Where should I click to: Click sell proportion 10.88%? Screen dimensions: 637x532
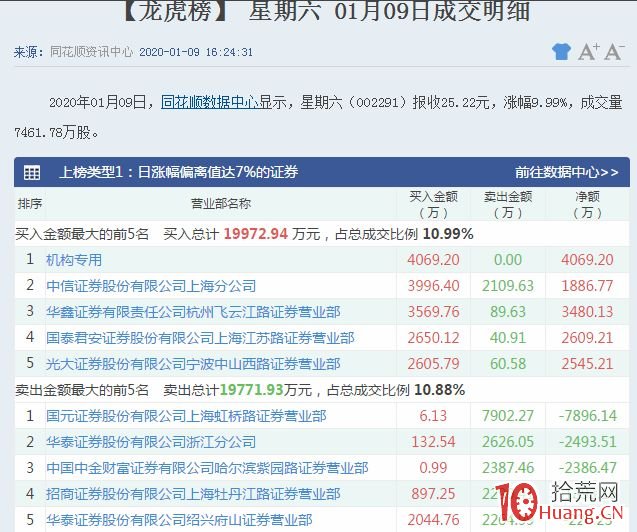coord(440,390)
